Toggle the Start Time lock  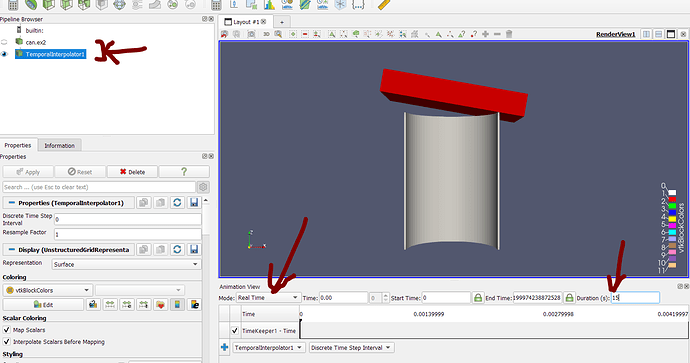(478, 298)
